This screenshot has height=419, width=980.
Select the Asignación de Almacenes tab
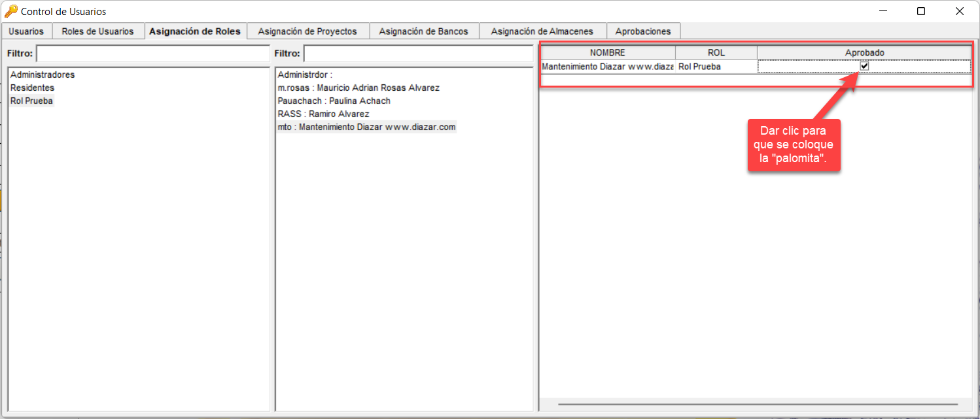pos(543,31)
